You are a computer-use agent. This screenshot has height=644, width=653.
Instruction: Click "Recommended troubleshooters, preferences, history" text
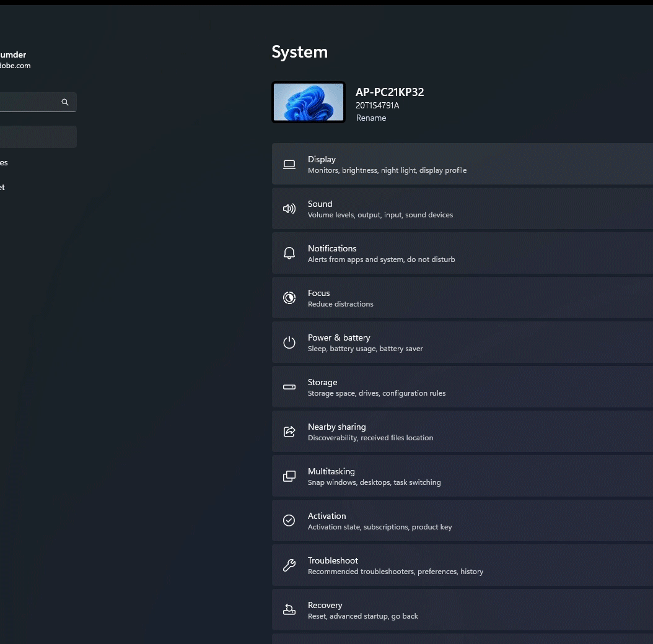(x=395, y=571)
